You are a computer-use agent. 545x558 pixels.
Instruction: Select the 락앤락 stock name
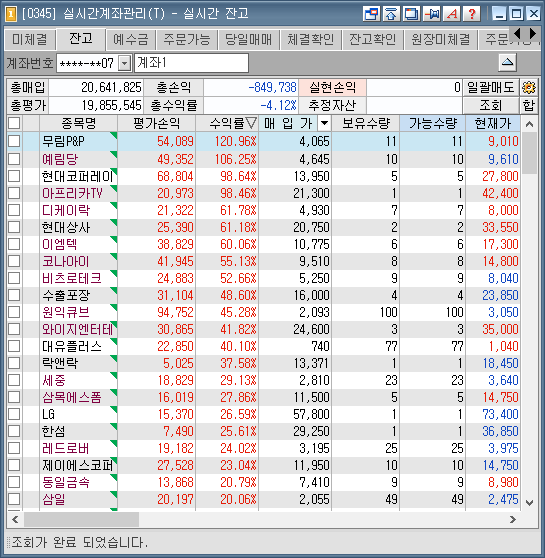(60, 363)
